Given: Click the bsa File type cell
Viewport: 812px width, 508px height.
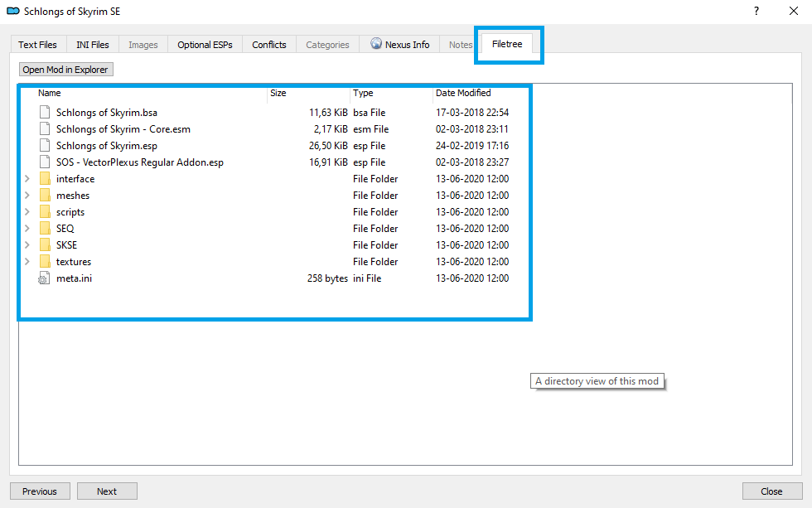Looking at the screenshot, I should [370, 113].
